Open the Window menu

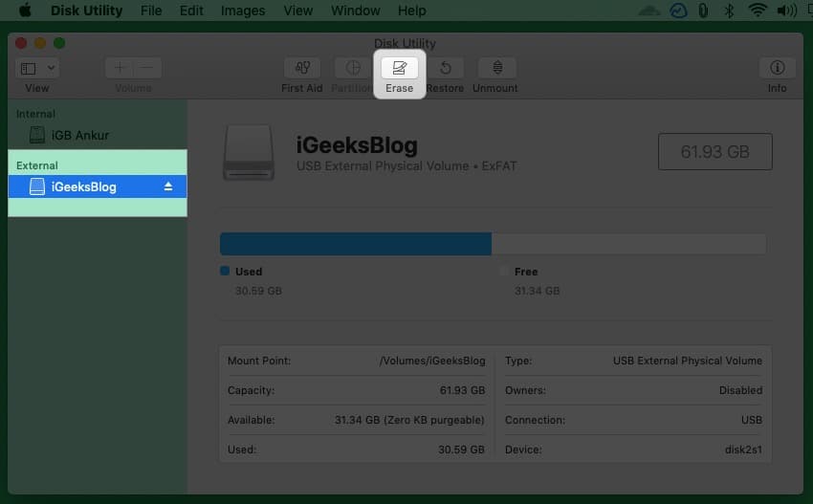pos(355,11)
